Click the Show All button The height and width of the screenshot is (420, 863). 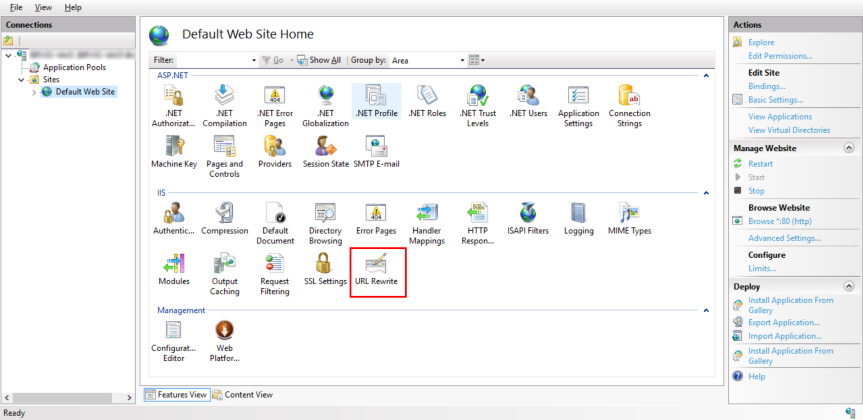click(x=319, y=60)
